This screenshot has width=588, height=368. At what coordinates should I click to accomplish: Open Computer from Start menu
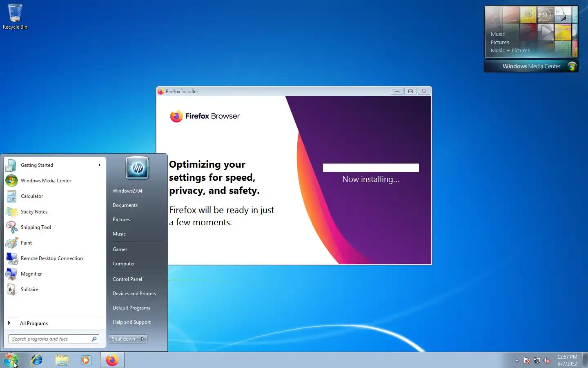click(x=124, y=264)
